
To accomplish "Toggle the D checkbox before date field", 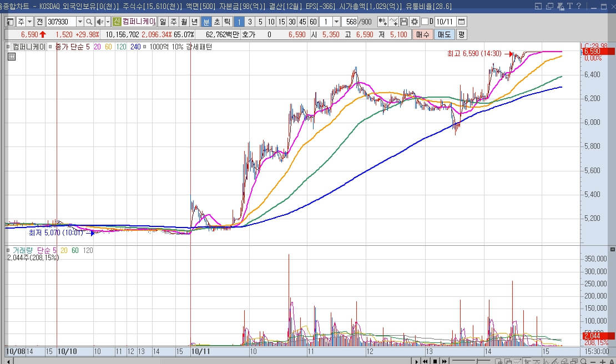I will [x=425, y=22].
